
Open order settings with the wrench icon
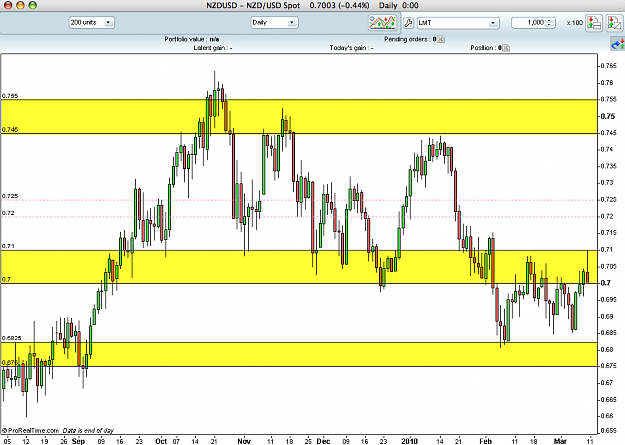[408, 23]
